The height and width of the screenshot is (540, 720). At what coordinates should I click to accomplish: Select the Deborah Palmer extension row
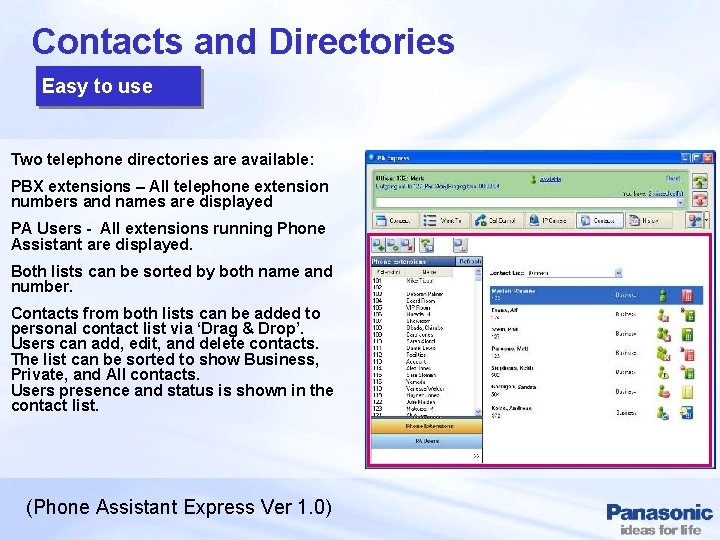click(422, 294)
